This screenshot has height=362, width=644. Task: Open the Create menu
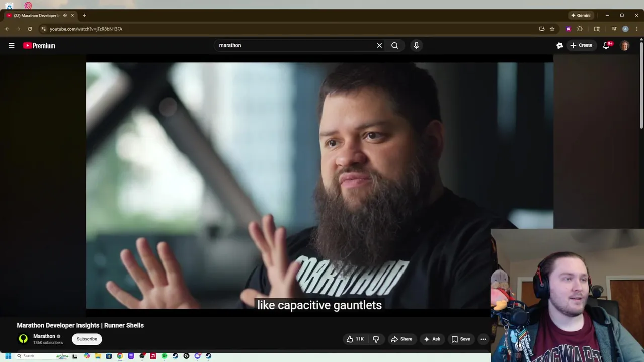coord(581,45)
